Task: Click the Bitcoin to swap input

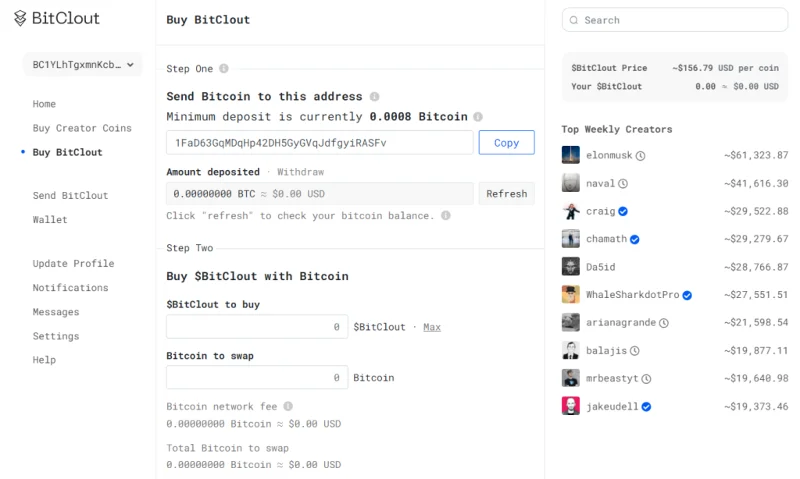Action: coord(257,377)
